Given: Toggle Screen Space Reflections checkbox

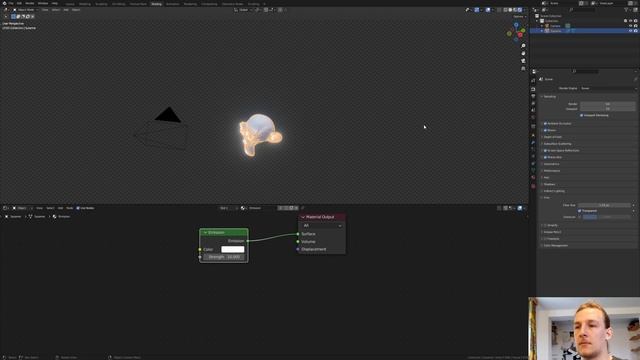Looking at the screenshot, I should click(545, 151).
